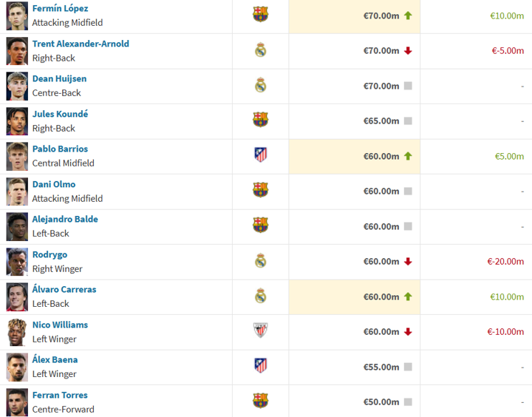This screenshot has width=532, height=417.
Task: Click Atlético Madrid crest beside Álex Baena
Action: 260,365
